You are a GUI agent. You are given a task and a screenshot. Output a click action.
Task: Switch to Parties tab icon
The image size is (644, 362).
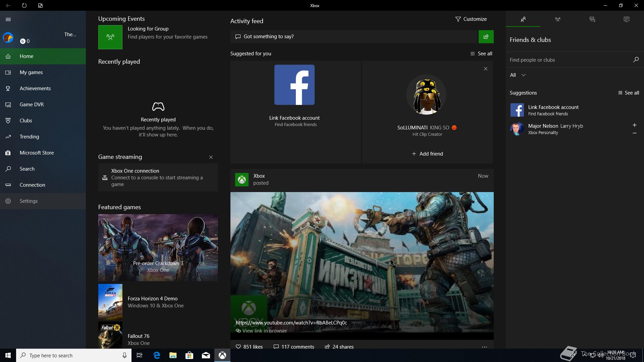[x=558, y=19]
